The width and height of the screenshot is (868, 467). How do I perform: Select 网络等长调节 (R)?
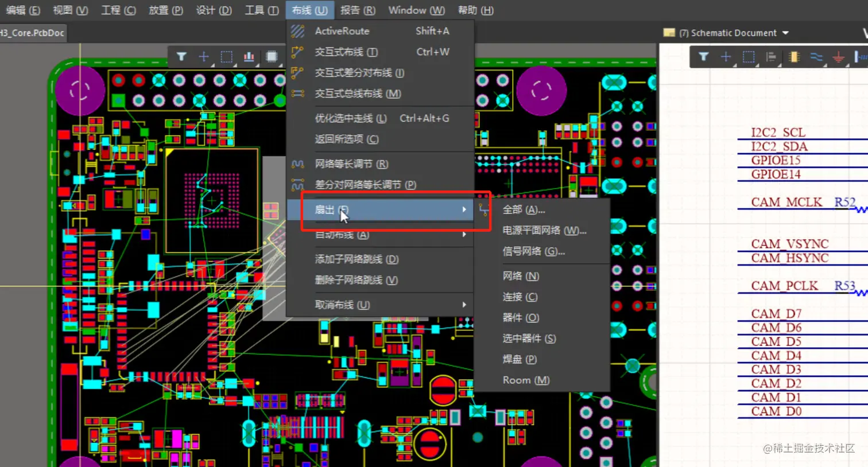pos(379,164)
